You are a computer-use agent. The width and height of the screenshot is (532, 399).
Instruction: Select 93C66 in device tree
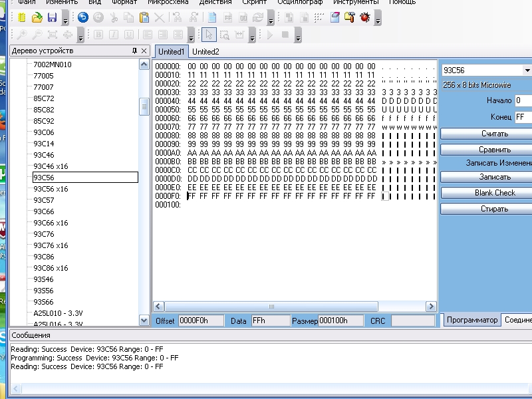tap(44, 211)
